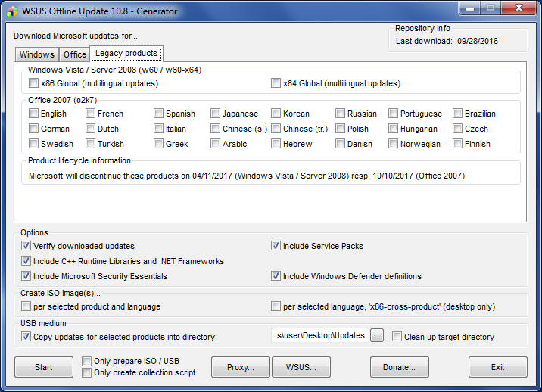Open the WSUS settings button
This screenshot has width=542, height=392.
pos(301,367)
